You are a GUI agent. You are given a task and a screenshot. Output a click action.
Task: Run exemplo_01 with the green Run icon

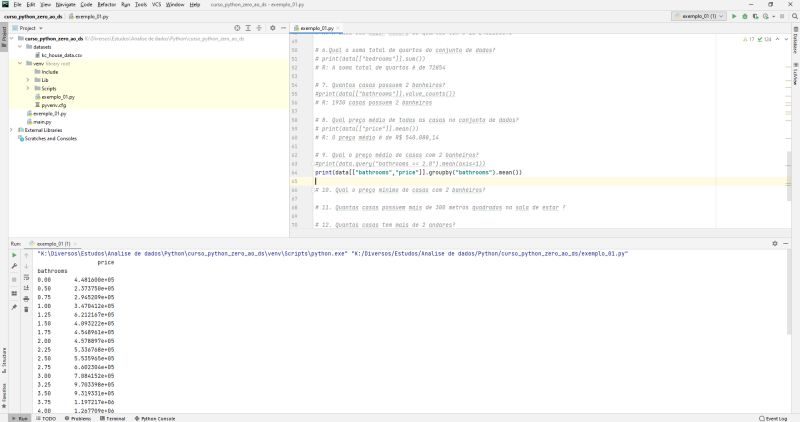pos(734,16)
